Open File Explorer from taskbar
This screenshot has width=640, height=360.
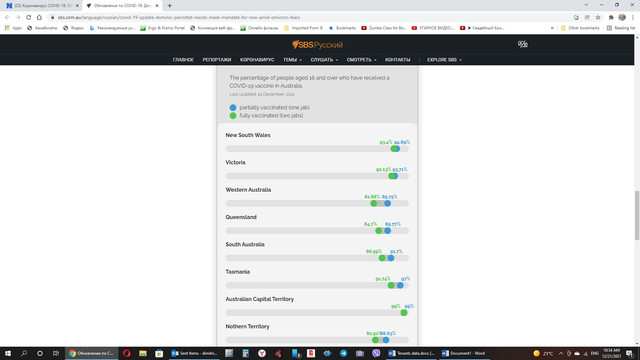tap(142, 353)
